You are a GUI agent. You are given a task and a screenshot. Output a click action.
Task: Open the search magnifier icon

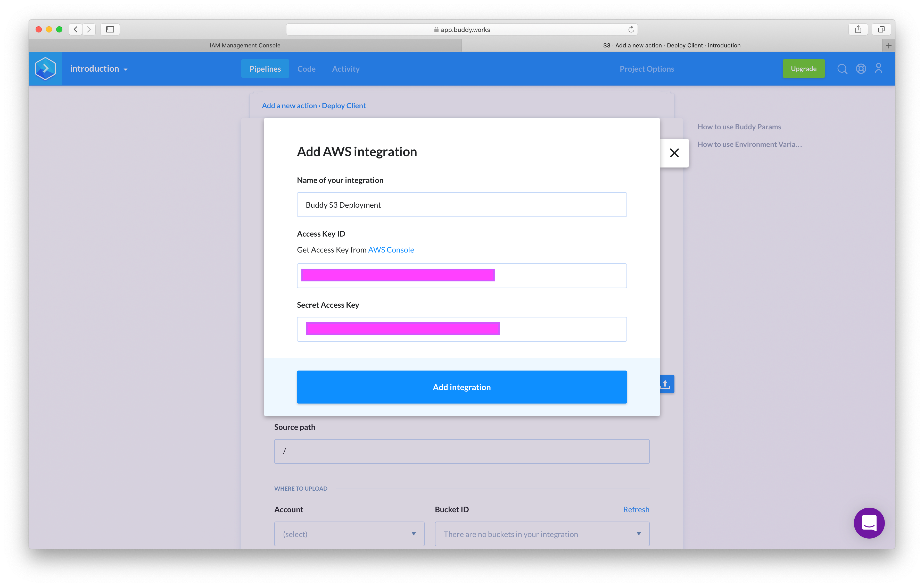[842, 69]
